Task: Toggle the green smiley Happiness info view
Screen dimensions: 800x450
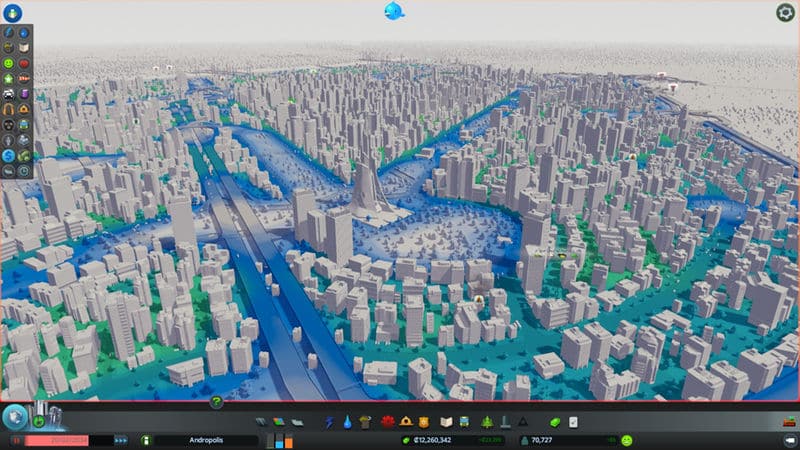Action: pyautogui.click(x=9, y=62)
